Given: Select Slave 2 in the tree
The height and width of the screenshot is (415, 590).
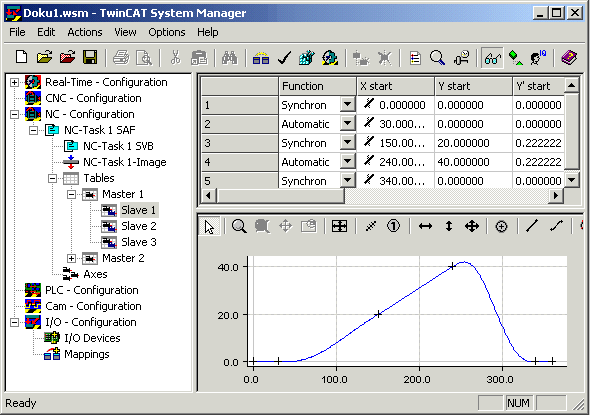Looking at the screenshot, I should click(138, 226).
